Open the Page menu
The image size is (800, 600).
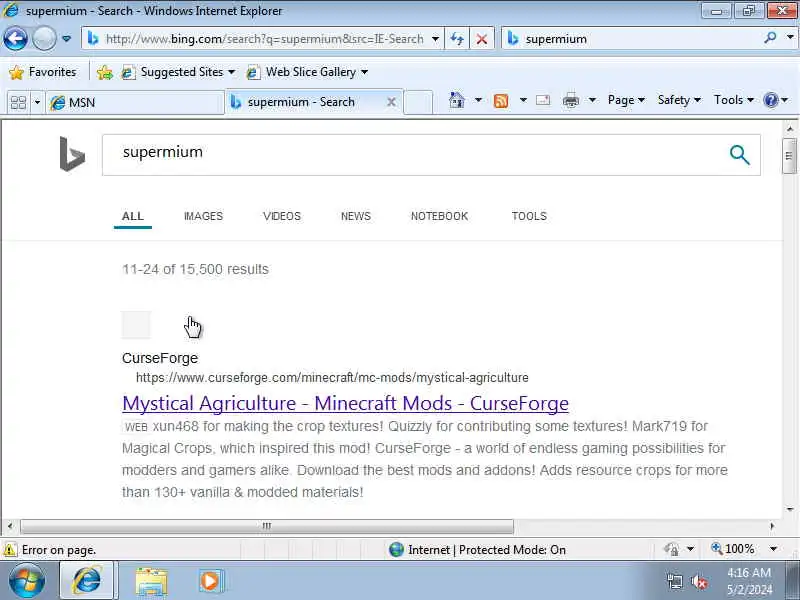click(x=626, y=100)
